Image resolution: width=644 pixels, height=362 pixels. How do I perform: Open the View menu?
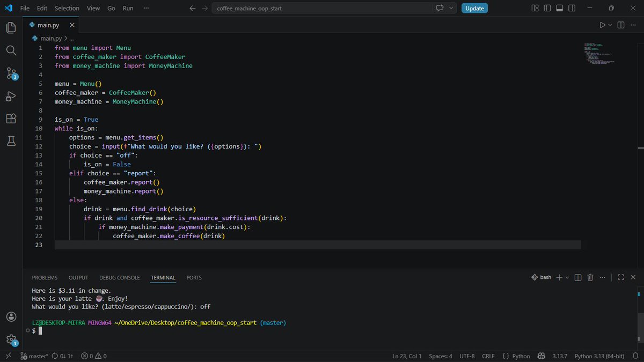[93, 8]
